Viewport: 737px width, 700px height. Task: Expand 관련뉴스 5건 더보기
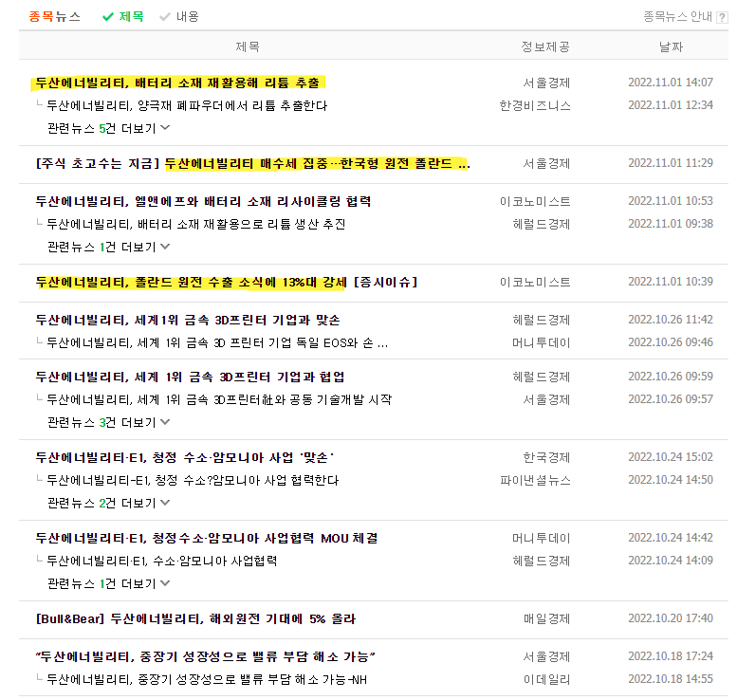tap(108, 128)
